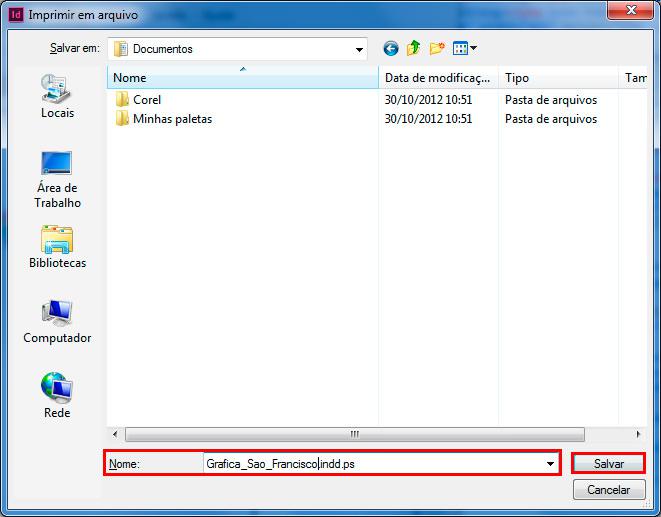Sort by the Tipo column header

558,78
